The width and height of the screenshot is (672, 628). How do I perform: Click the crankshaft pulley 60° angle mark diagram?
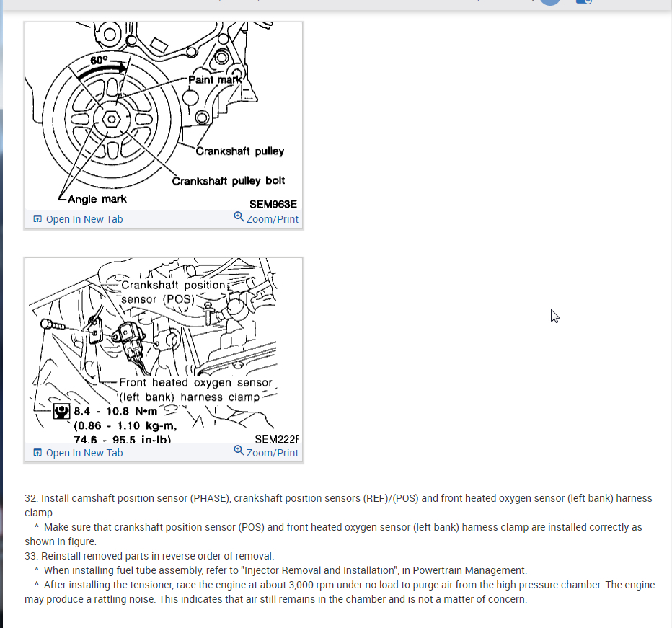(163, 116)
